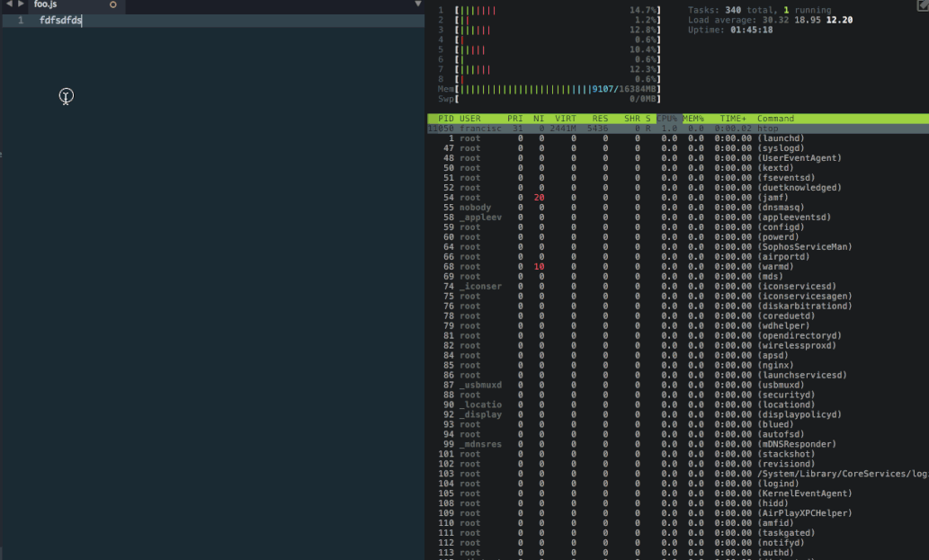Select the (warmd) process row
The height and width of the screenshot is (560, 929).
pos(678,266)
